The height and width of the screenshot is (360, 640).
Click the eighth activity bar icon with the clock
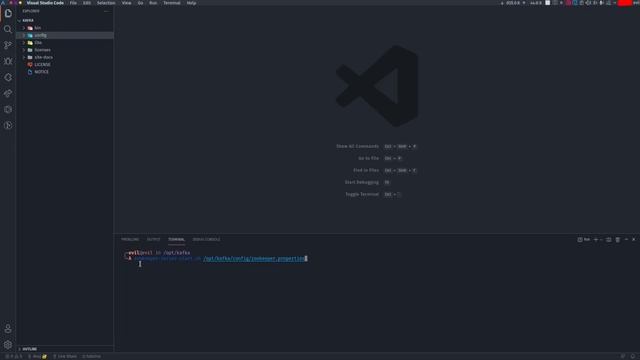pyautogui.click(x=8, y=125)
